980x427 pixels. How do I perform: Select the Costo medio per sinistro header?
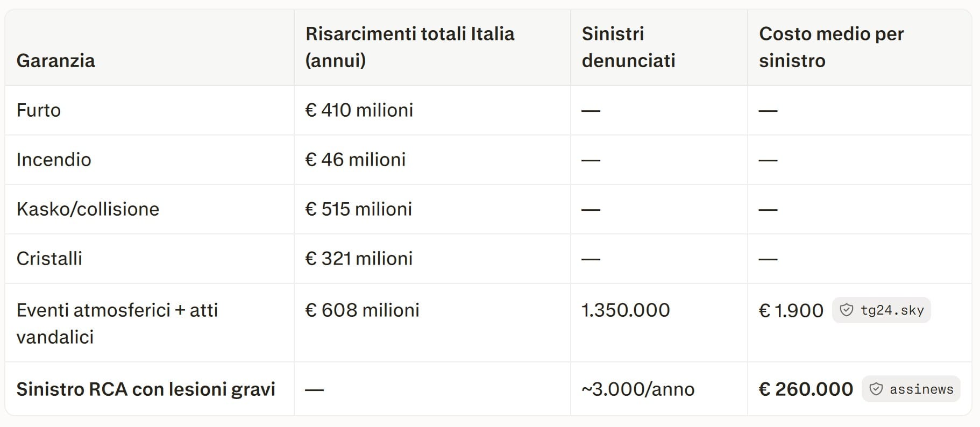tap(831, 47)
